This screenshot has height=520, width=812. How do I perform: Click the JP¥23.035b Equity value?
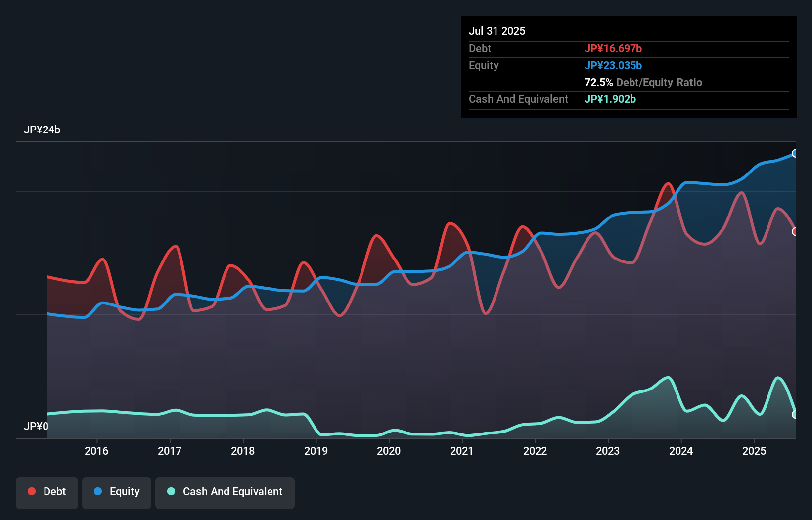pyautogui.click(x=613, y=65)
